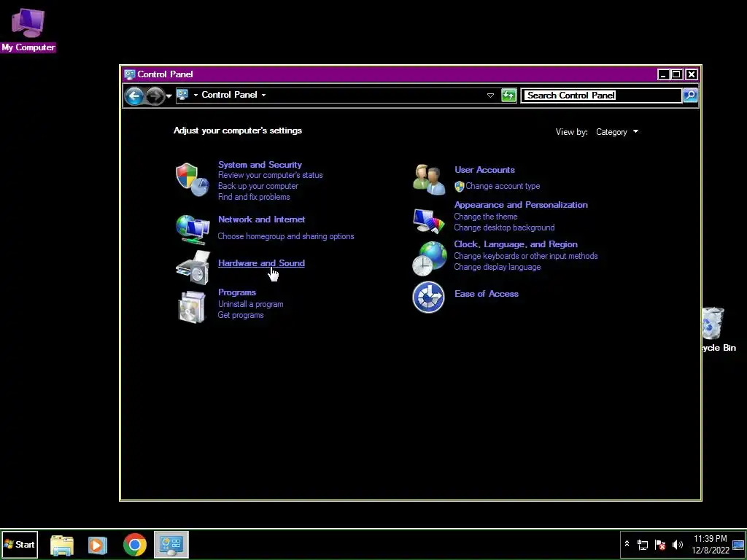The image size is (747, 560).
Task: Click the Programs box icon
Action: point(192,307)
